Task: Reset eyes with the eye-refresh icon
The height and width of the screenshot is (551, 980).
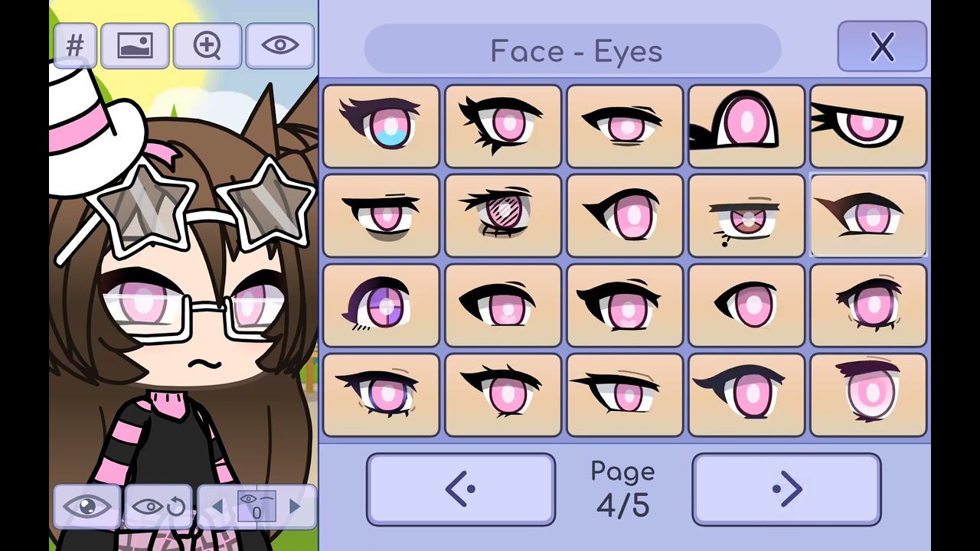Action: (x=159, y=507)
